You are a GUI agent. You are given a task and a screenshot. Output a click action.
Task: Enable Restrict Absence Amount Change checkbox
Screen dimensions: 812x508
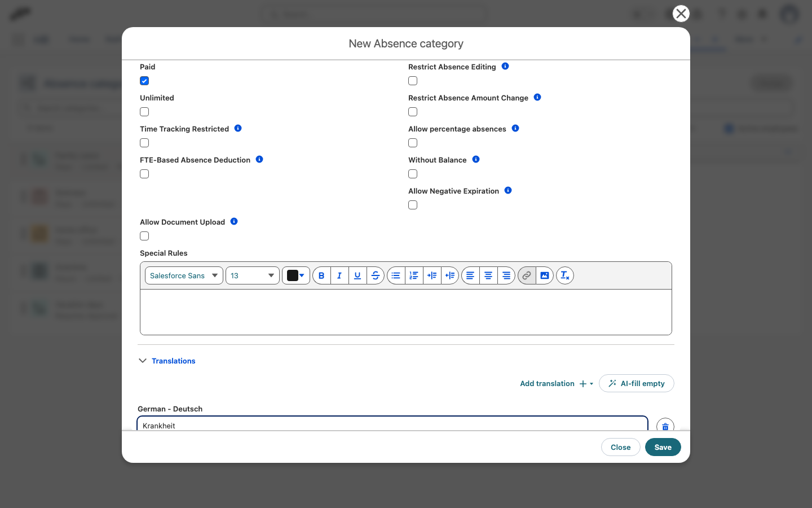(413, 112)
